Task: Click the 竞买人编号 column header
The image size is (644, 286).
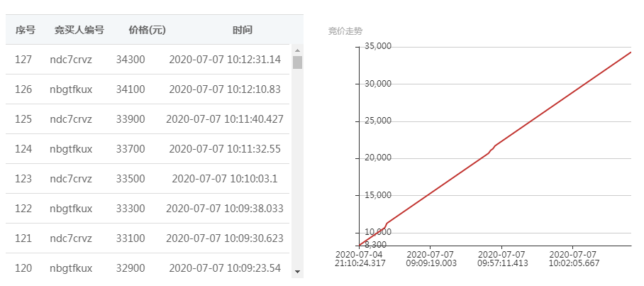Action: [x=79, y=30]
